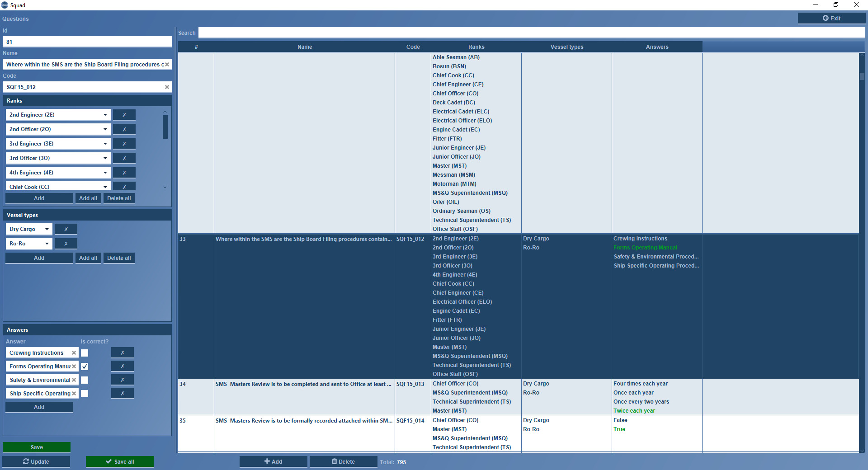Click Delete all under Ranks

pyautogui.click(x=119, y=198)
